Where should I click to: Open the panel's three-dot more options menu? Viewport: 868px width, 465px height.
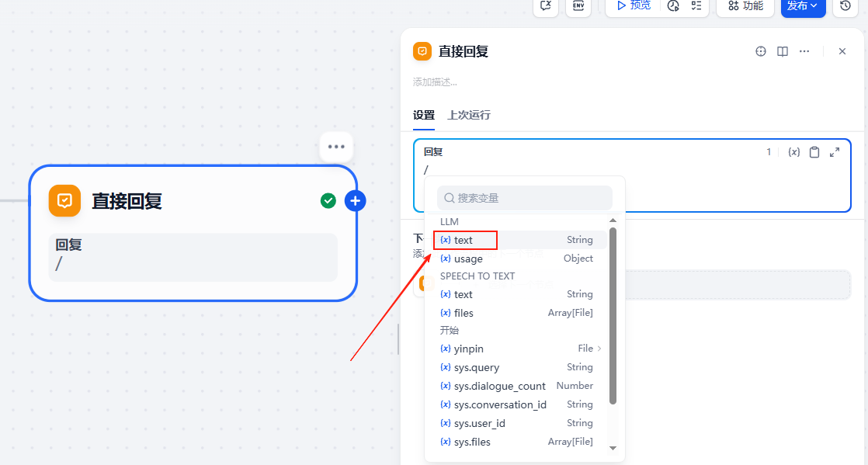804,51
